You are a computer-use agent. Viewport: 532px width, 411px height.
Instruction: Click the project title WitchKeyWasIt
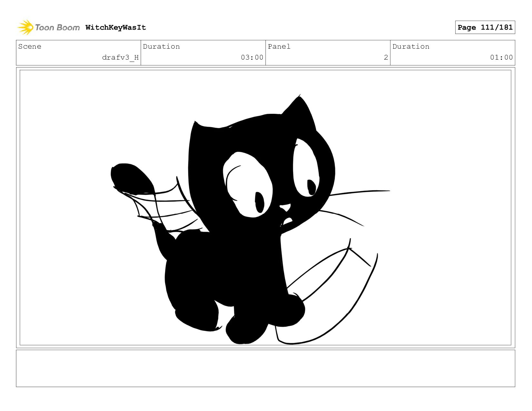(x=116, y=27)
